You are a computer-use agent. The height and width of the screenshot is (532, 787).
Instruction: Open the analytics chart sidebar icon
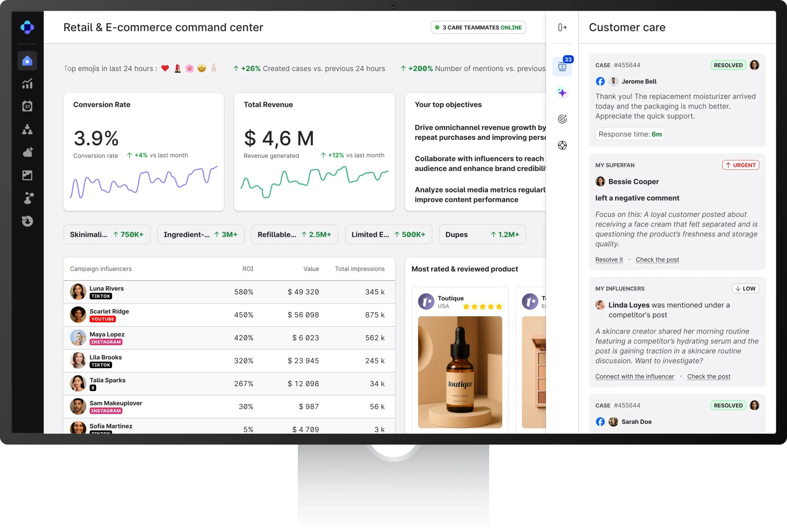click(27, 83)
